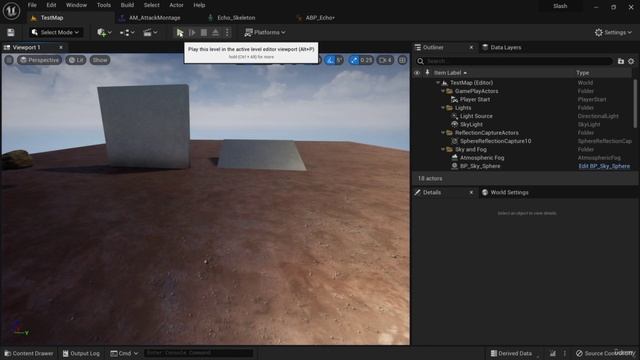Screen dimensions: 640x360
Task: Collapse the ReflectionCaptureActors folder
Action: click(x=443, y=133)
